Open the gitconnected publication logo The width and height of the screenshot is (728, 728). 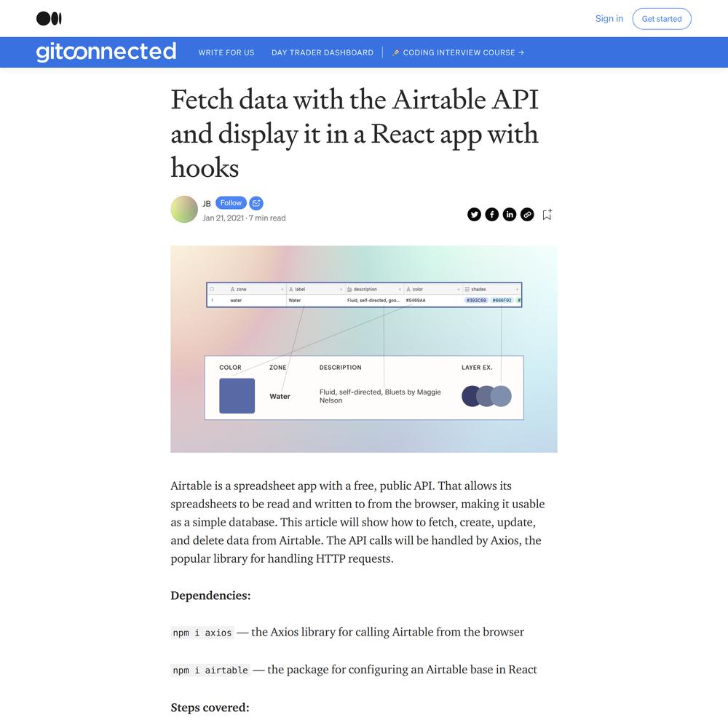[106, 52]
